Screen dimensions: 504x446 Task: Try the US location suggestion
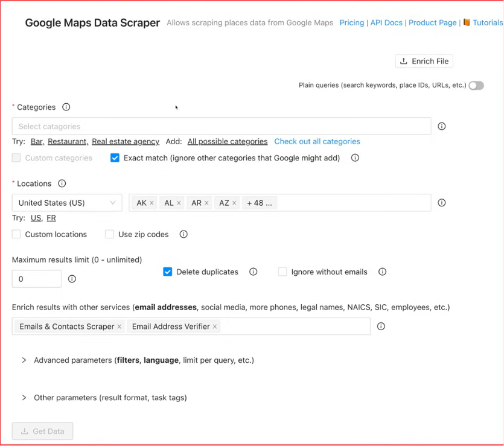click(x=36, y=218)
